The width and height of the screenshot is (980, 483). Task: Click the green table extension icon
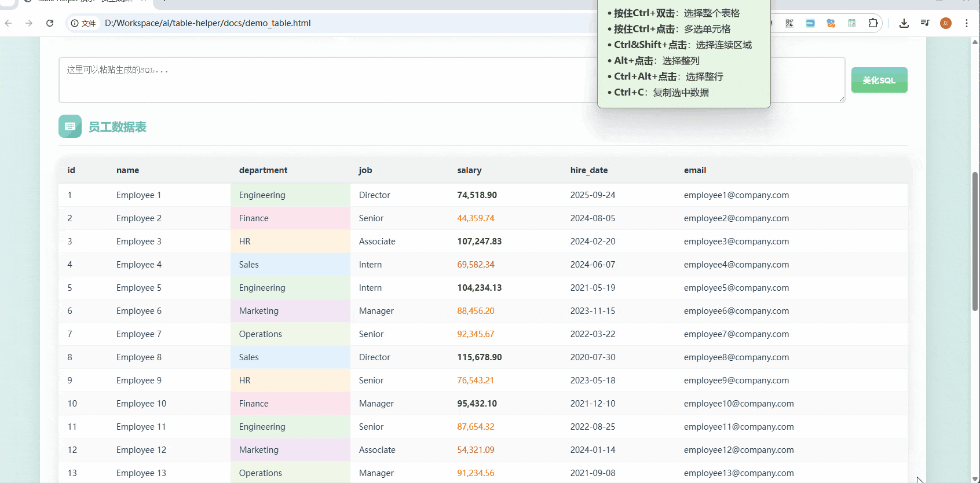click(852, 23)
